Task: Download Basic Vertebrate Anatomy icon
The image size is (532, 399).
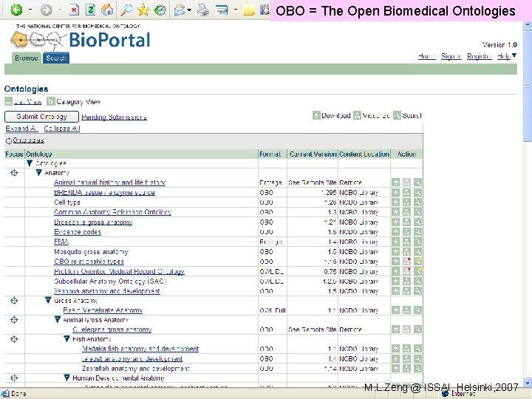Action: (395, 310)
